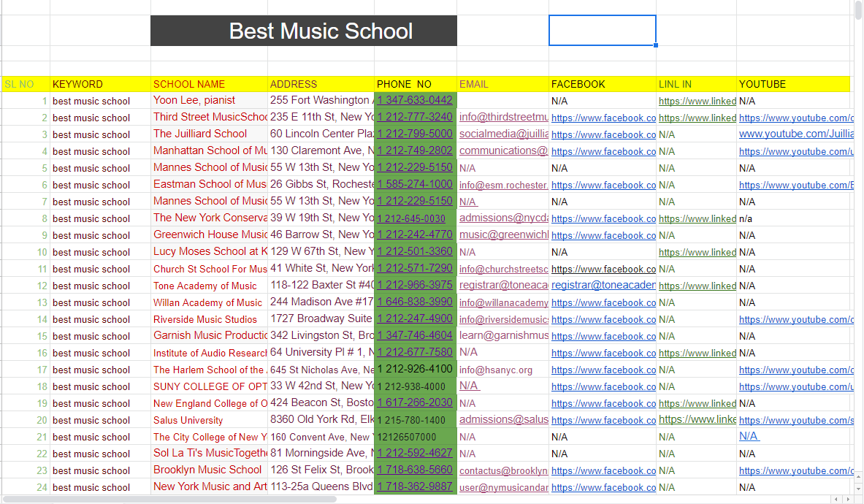
Task: Select the PHONE NO header cell
Action: (x=416, y=84)
